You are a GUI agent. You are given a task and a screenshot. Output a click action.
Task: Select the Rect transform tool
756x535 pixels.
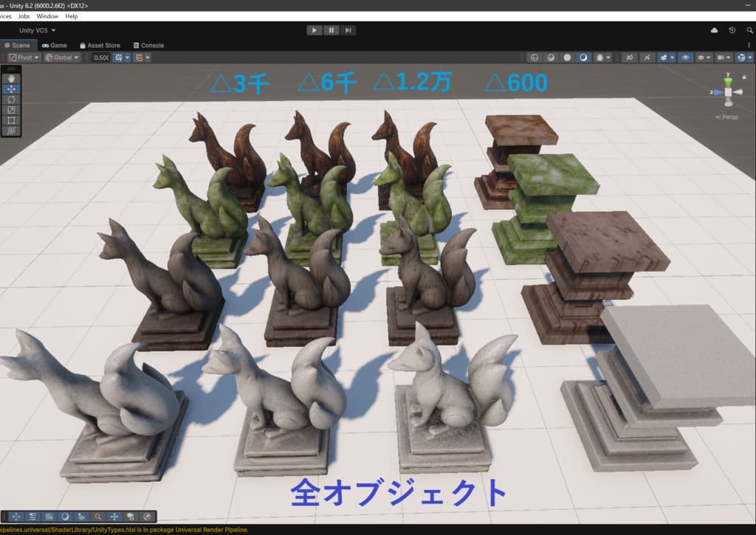[x=11, y=120]
